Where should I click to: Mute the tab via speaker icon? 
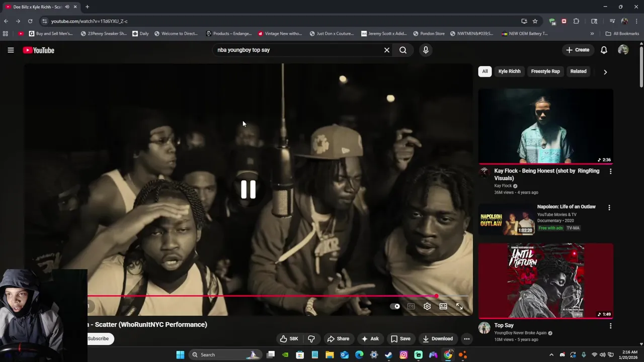pos(67,7)
